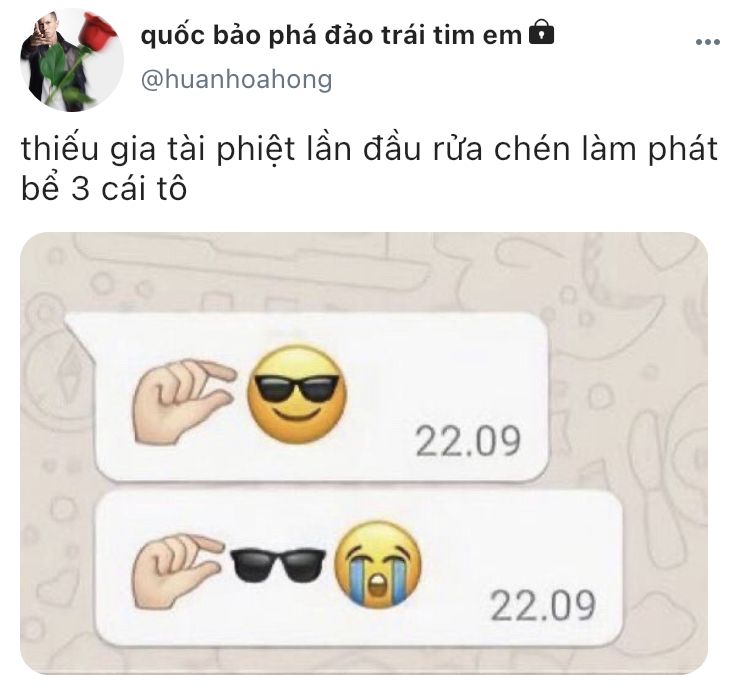Click the smiling sunglasses face emoji

[297, 394]
